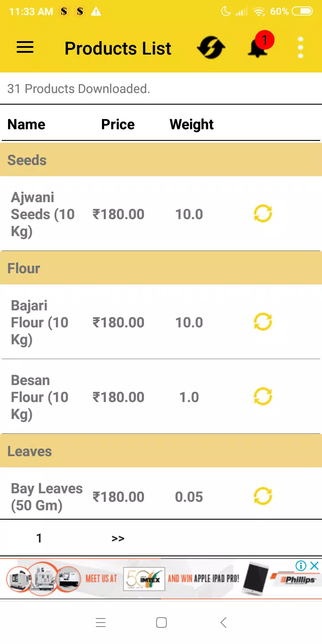322x644 pixels.
Task: Select page number 1
Action: [x=39, y=538]
